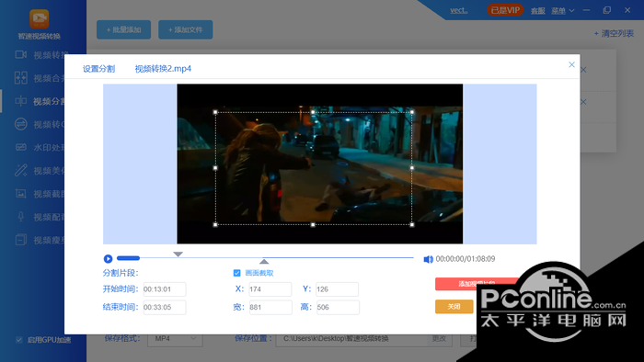Click the 更改 button beside save path
The width and height of the screenshot is (644, 362).
click(x=440, y=339)
